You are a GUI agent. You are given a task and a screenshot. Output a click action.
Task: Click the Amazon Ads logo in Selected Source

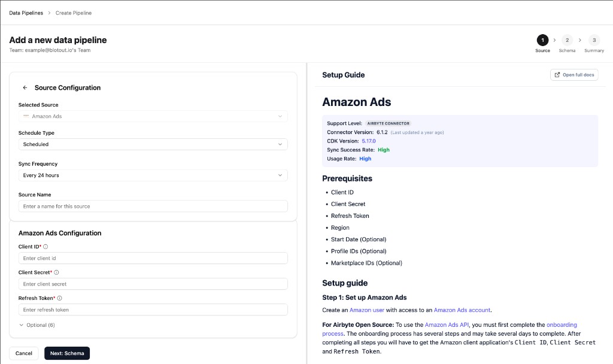pyautogui.click(x=26, y=116)
